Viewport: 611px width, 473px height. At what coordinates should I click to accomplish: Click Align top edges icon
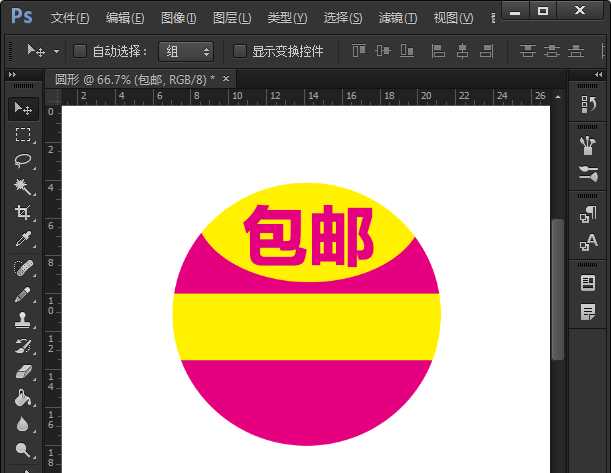point(359,51)
